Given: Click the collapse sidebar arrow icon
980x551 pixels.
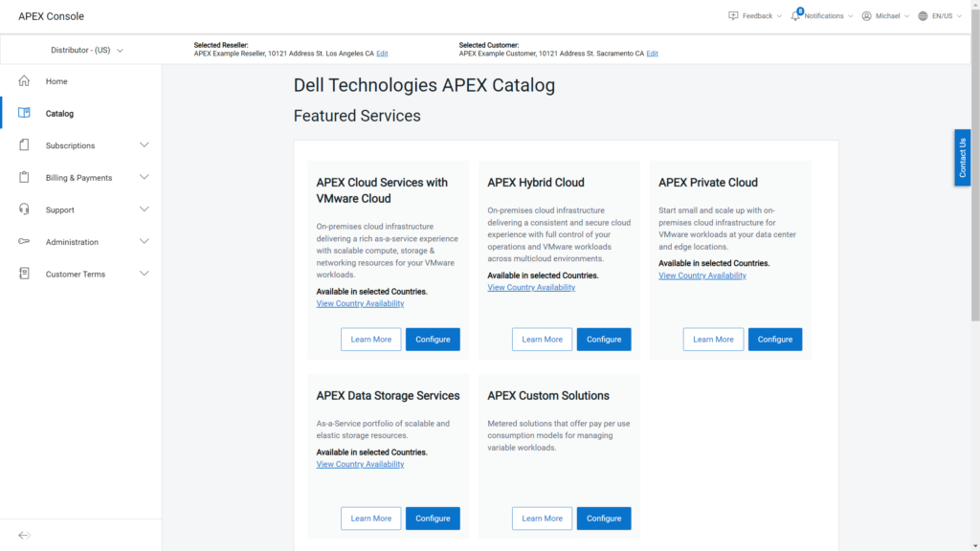Looking at the screenshot, I should pyautogui.click(x=24, y=536).
